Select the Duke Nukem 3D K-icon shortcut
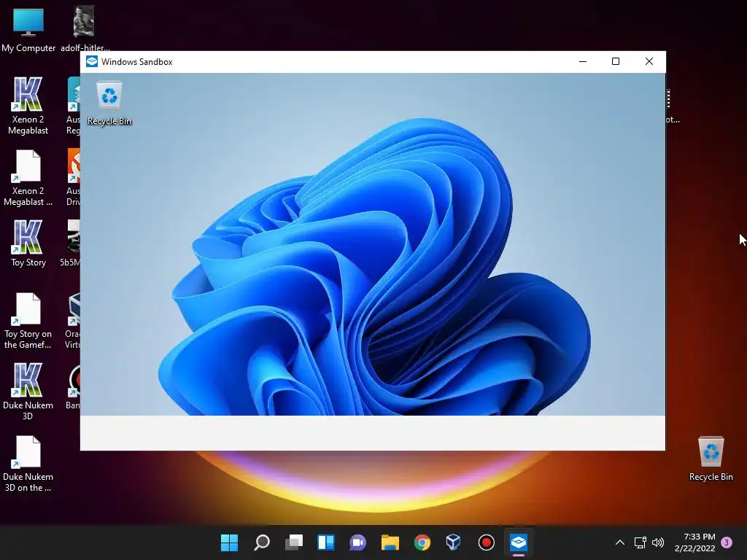 point(28,392)
